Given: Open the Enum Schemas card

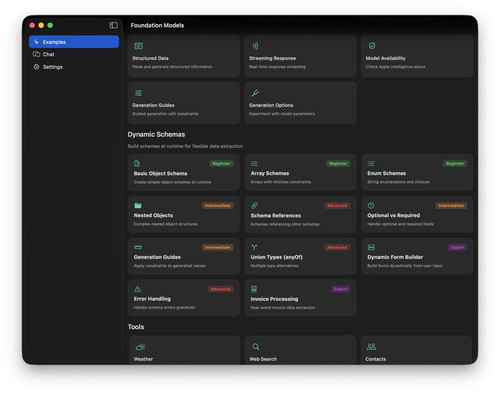Looking at the screenshot, I should click(417, 172).
